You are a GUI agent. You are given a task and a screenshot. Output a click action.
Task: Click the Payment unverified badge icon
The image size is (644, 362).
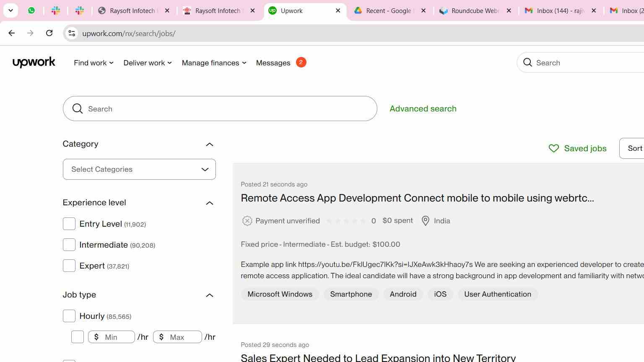pos(247,221)
